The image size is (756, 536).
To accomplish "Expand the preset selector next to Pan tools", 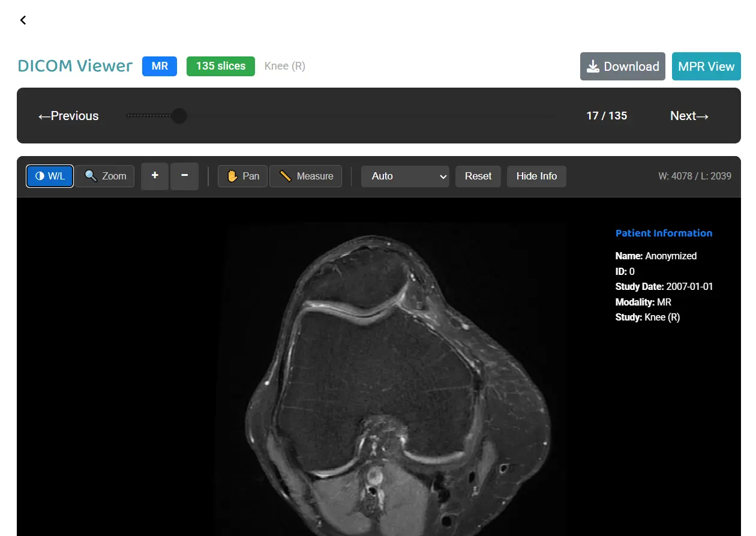I will (x=405, y=176).
